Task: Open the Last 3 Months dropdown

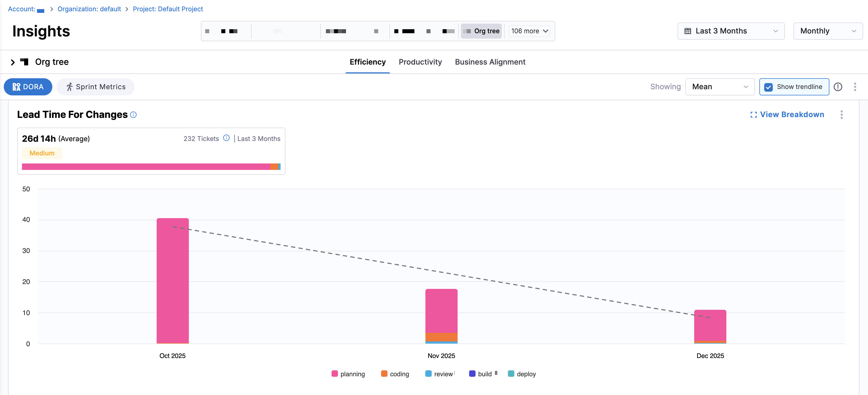Action: 731,31
